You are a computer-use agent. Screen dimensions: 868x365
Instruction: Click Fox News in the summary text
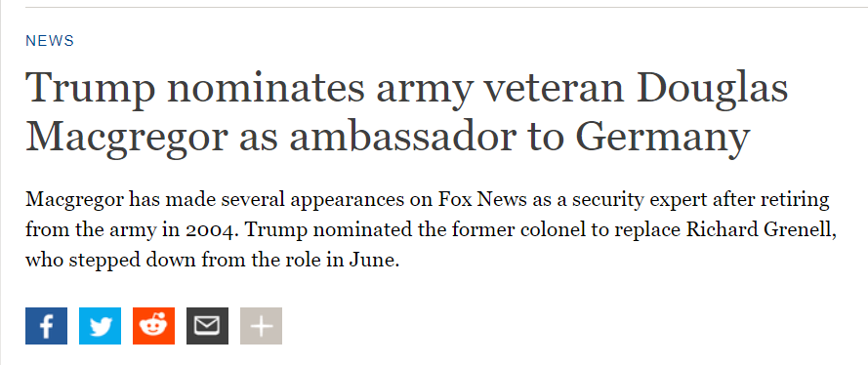(482, 199)
